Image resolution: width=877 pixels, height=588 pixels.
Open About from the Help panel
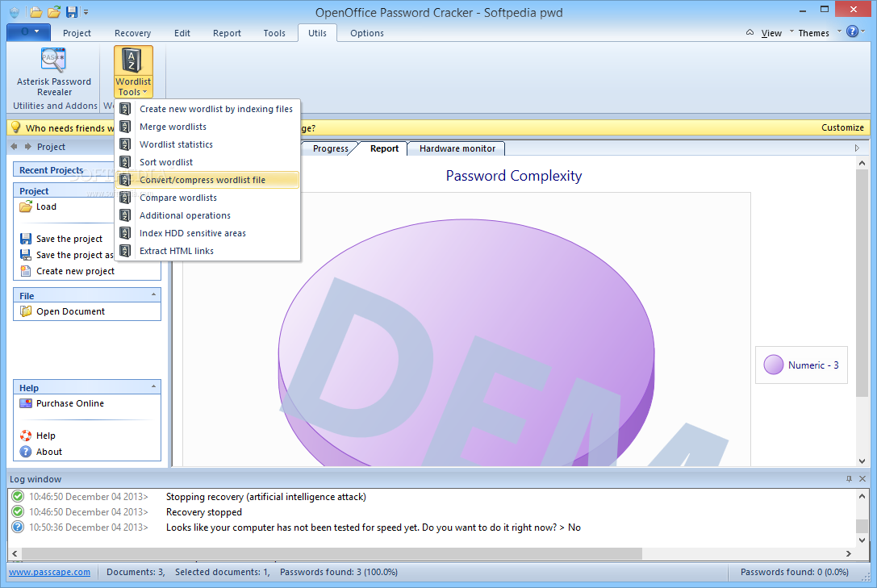[x=41, y=452]
